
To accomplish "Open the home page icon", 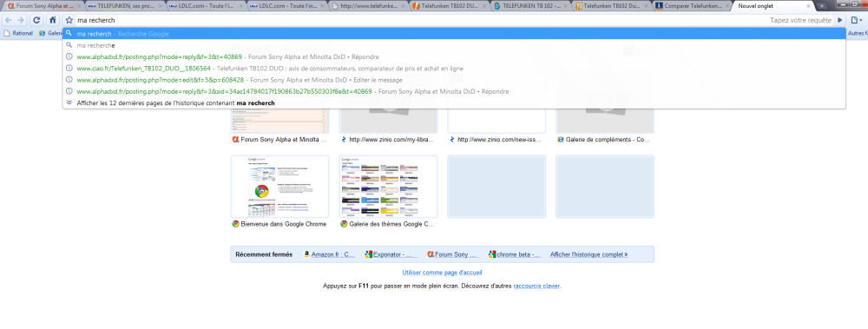I will 53,20.
